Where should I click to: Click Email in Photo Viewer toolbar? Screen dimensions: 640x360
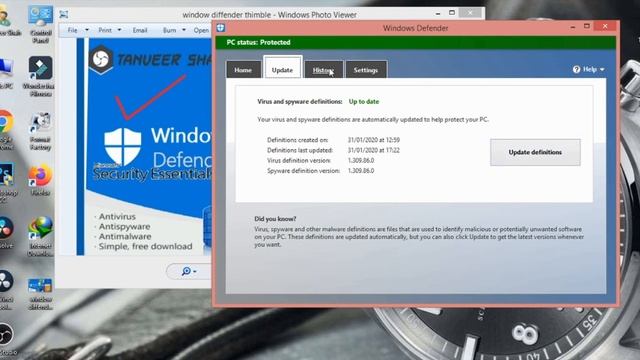(140, 30)
